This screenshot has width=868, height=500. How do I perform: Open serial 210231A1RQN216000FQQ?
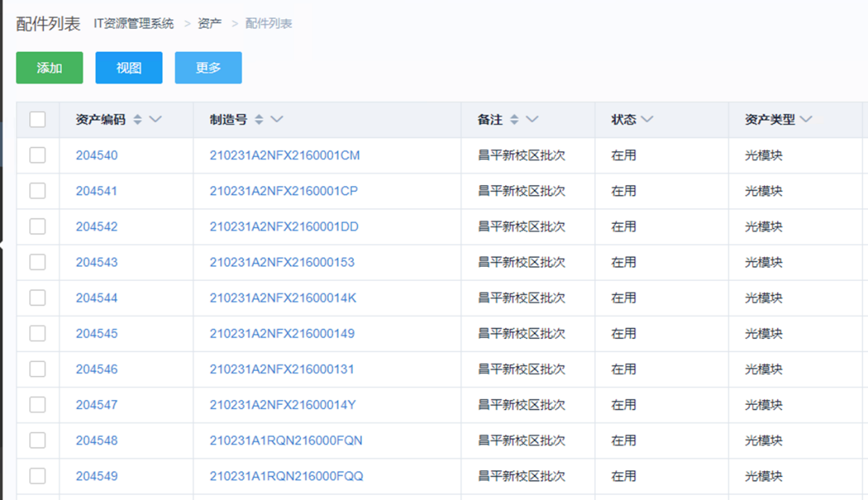(x=287, y=476)
